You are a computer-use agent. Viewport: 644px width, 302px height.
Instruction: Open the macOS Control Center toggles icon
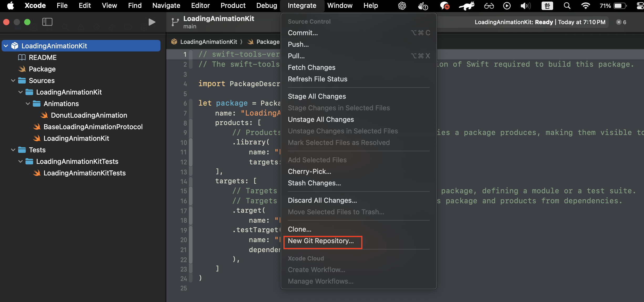640,6
